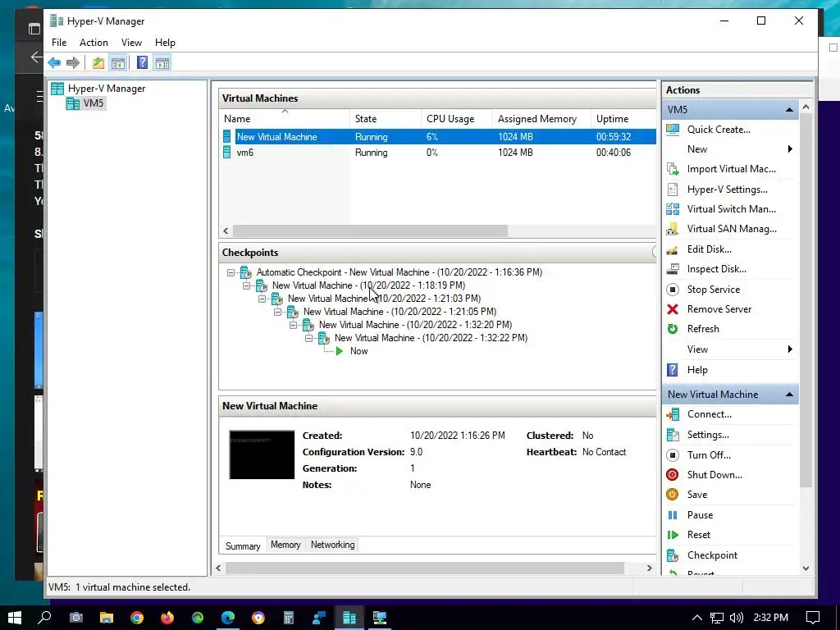Image resolution: width=840 pixels, height=630 pixels.
Task: Click the Inspect Disk icon
Action: click(x=673, y=269)
